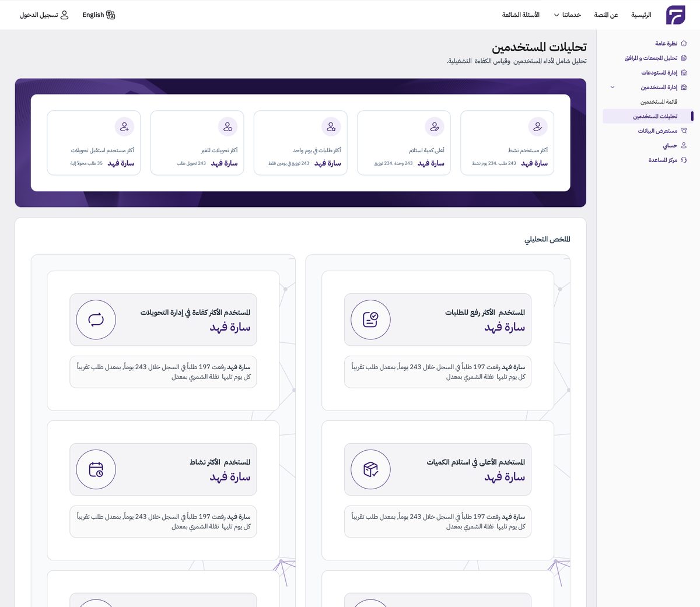
Task: Click the data explorer icon beside مستعرض البيانات
Action: (x=684, y=131)
